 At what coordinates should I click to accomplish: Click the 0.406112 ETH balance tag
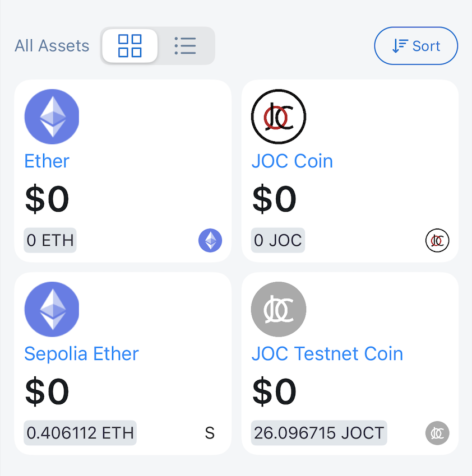coord(80,433)
